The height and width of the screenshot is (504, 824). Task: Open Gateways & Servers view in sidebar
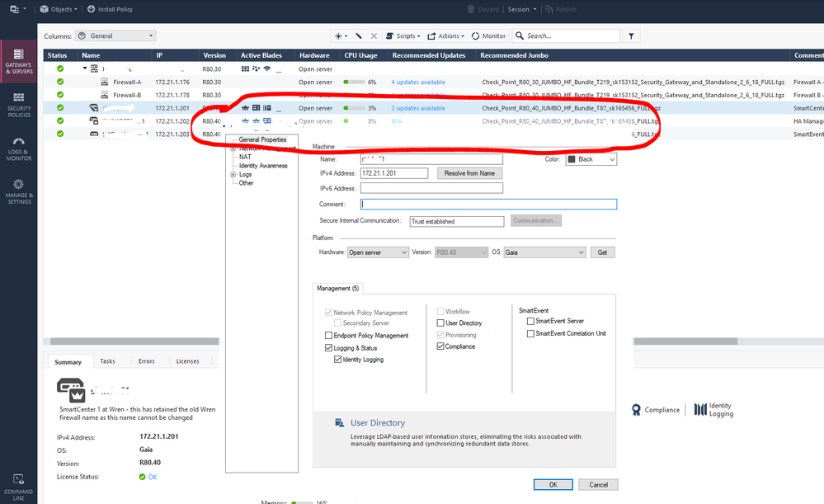(x=19, y=60)
